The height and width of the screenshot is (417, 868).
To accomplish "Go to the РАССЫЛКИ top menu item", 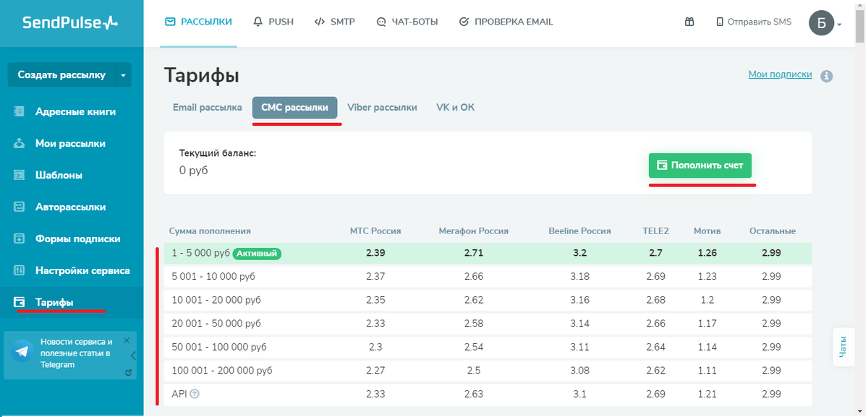I will point(198,22).
